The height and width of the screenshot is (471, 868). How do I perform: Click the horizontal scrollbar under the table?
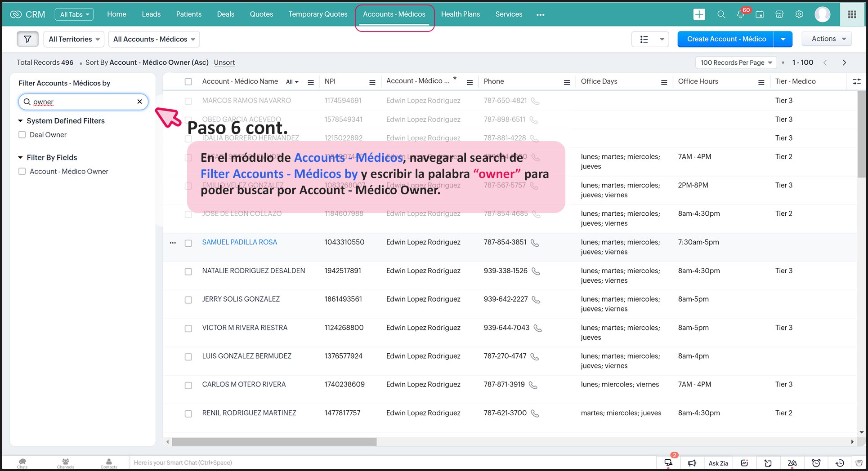coord(274,442)
